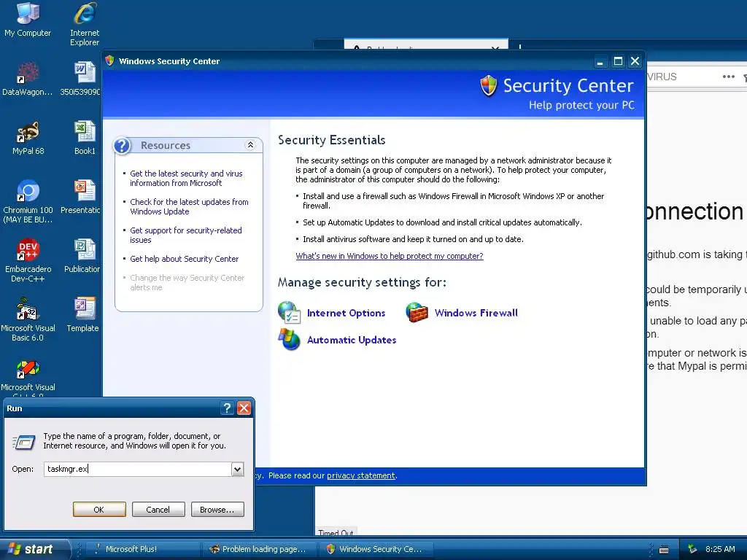Close the browser tab behind Security Center
The width and height of the screenshot is (747, 560).
[x=495, y=47]
